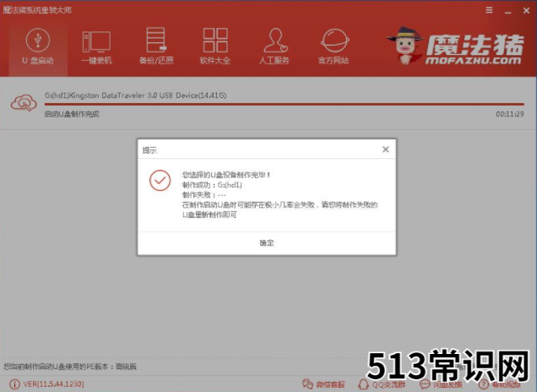
Task: Click the cloud USB device icon
Action: [24, 103]
